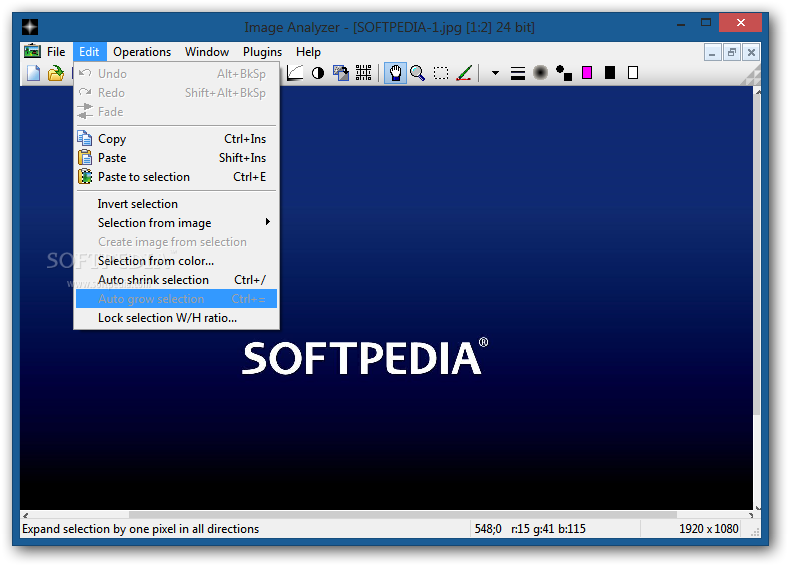
Task: Choose Invert selection
Action: [x=176, y=204]
